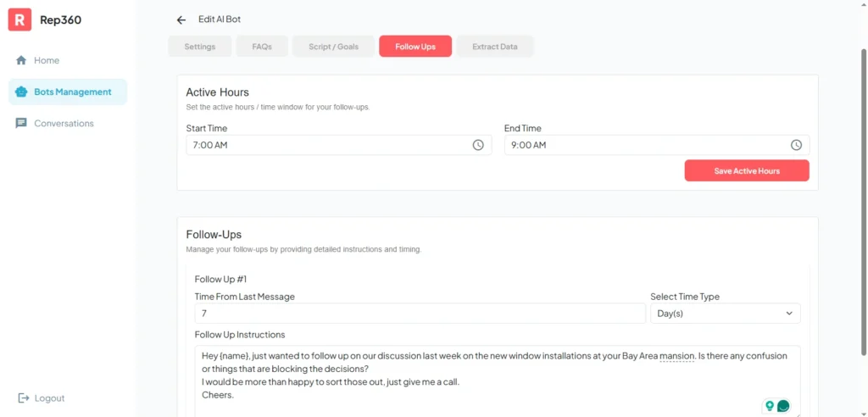Click the green smiley assistant icon
This screenshot has width=868, height=417.
[x=783, y=406]
